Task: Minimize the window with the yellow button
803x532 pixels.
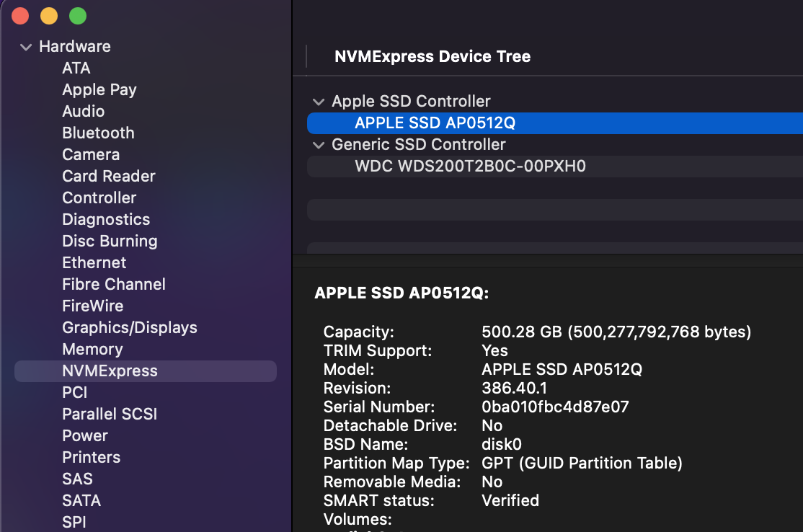Action: point(49,16)
